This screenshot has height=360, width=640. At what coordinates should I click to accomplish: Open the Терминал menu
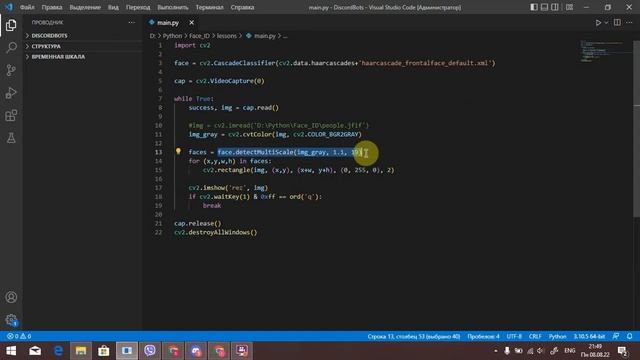[x=209, y=7]
